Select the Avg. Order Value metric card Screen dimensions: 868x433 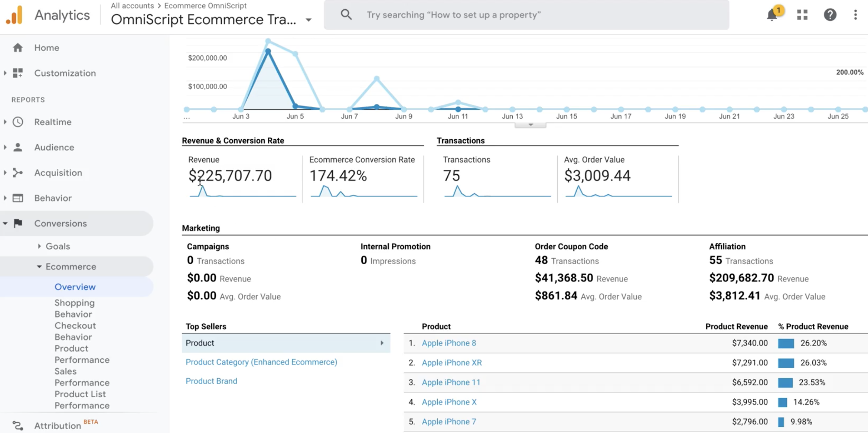click(x=618, y=178)
